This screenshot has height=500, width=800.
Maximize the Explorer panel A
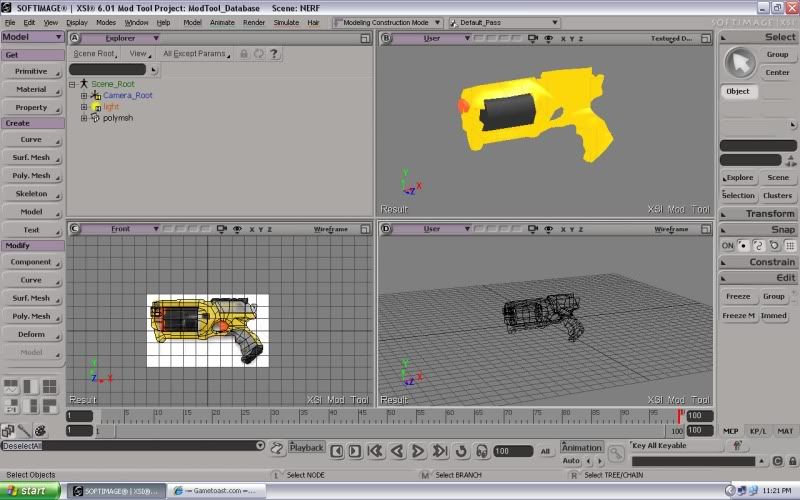click(365, 38)
